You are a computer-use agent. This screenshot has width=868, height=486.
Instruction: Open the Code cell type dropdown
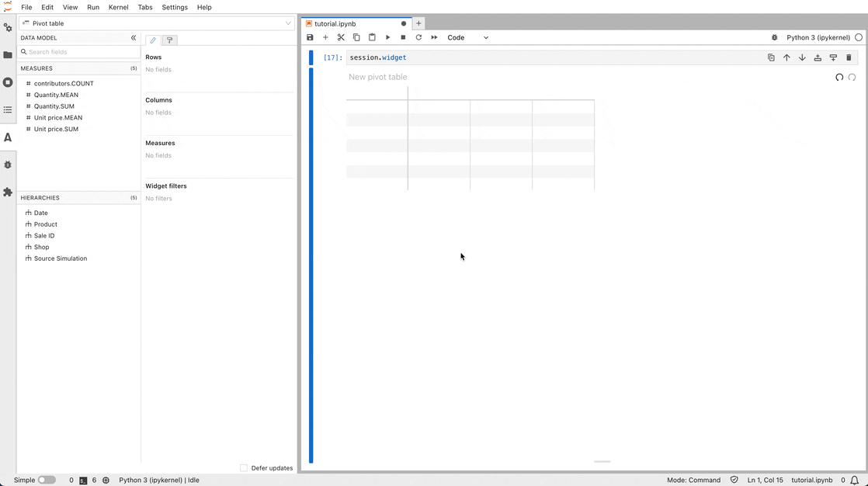(x=466, y=37)
